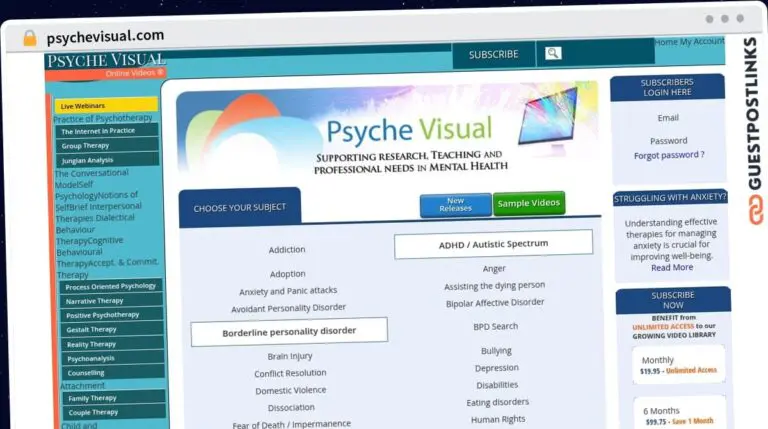Open Family Therapy sidebar item
The height and width of the screenshot is (429, 768).
114,398
